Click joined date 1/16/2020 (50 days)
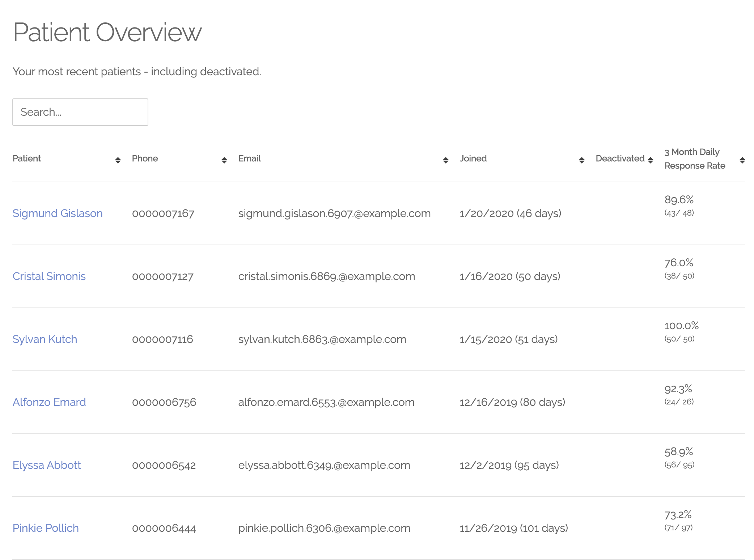 point(510,277)
